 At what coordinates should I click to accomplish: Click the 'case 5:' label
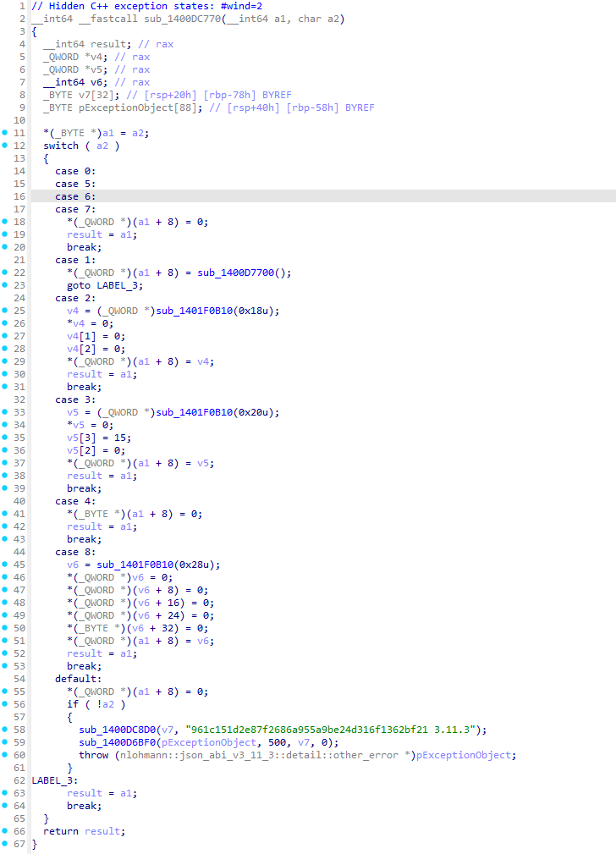(75, 185)
